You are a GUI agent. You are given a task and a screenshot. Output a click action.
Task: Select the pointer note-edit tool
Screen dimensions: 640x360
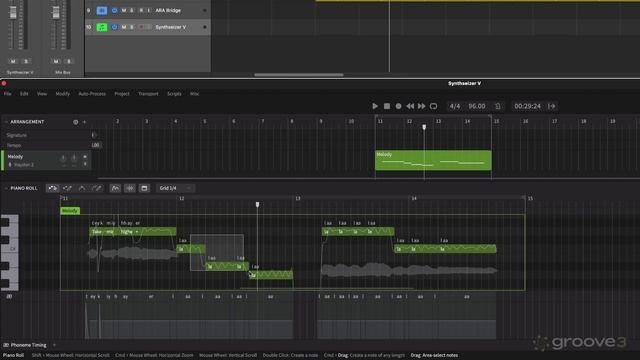pos(53,188)
